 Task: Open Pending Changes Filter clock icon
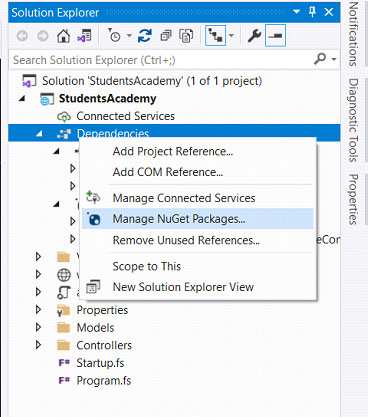click(114, 36)
